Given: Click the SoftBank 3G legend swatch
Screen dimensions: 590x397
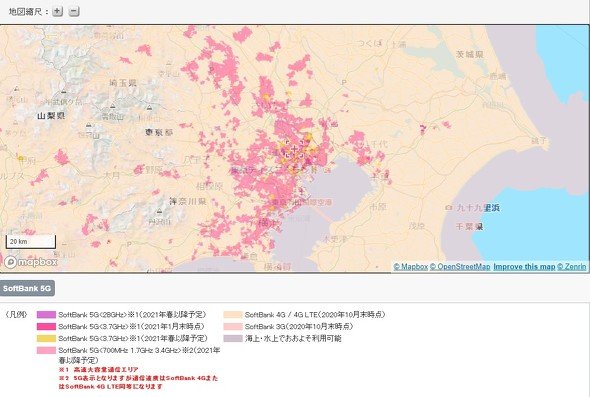Looking at the screenshot, I should pos(233,327).
